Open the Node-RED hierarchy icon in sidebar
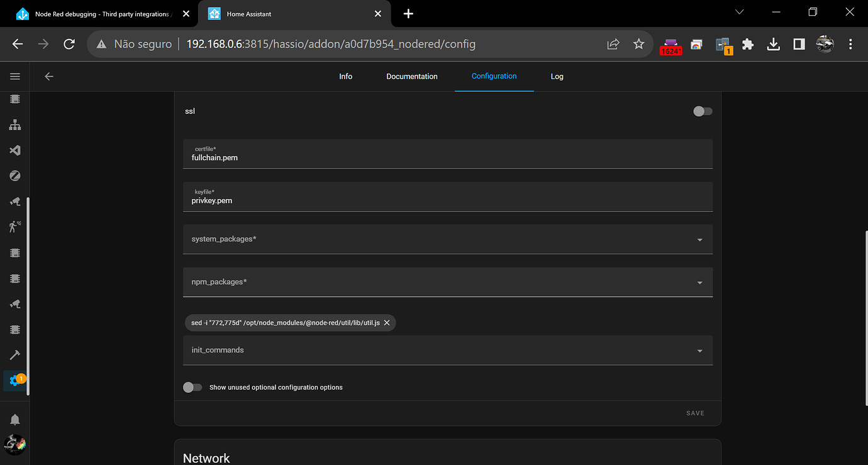 tap(14, 125)
